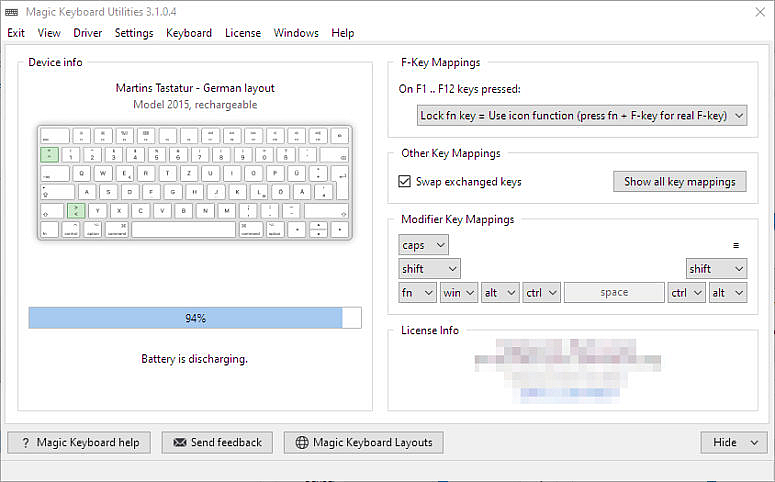The image size is (775, 482).
Task: Click 'Model 2015, rechargeable' text
Action: 195,105
